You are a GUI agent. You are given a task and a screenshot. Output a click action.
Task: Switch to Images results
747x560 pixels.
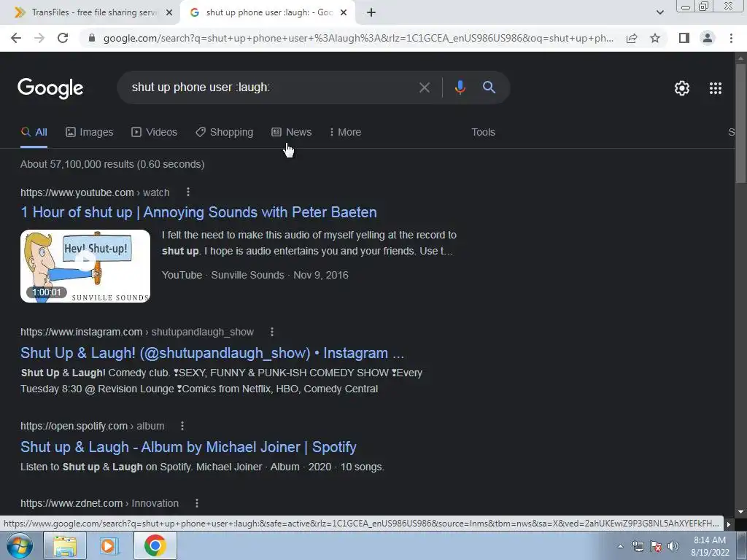(x=90, y=132)
